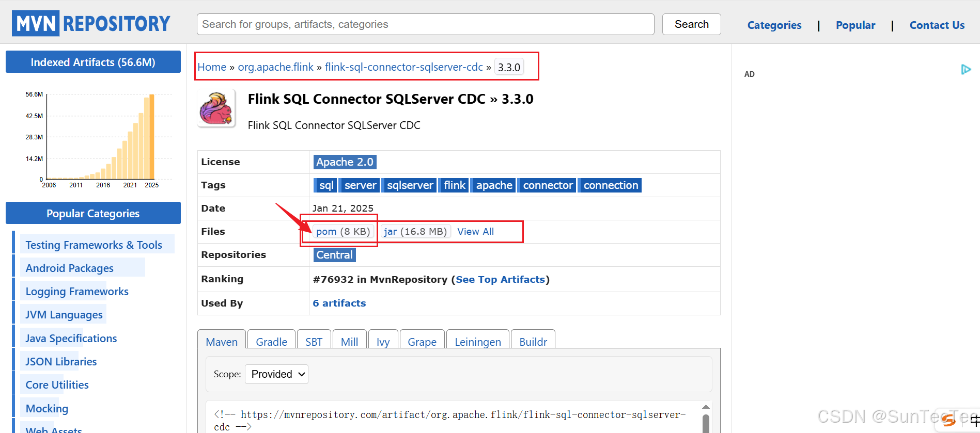The image size is (980, 433).
Task: Click the Search button
Action: (691, 24)
